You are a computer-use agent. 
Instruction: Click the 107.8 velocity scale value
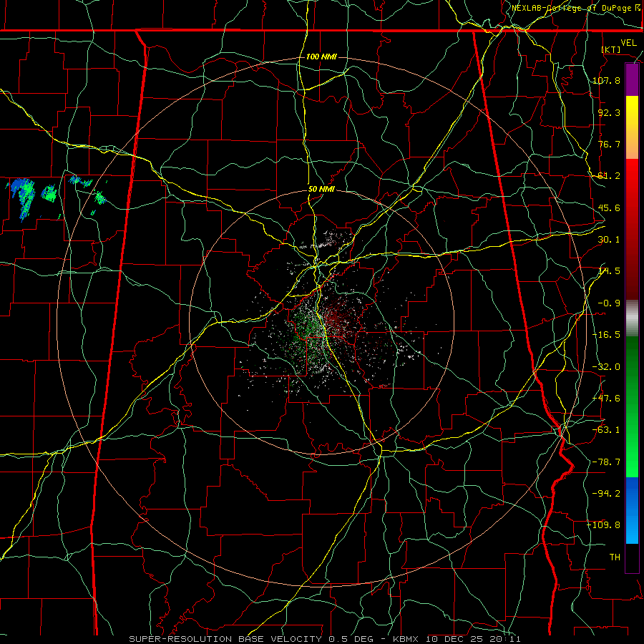(x=607, y=80)
